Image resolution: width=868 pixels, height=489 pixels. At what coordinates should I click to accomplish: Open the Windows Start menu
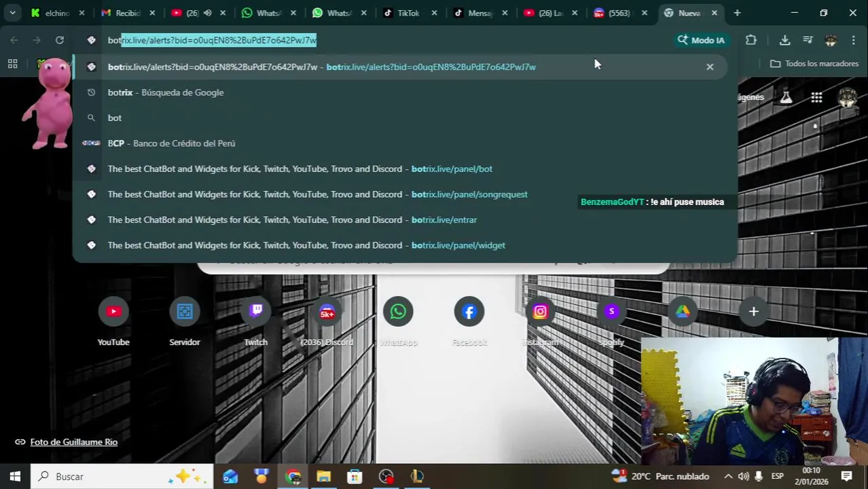15,477
